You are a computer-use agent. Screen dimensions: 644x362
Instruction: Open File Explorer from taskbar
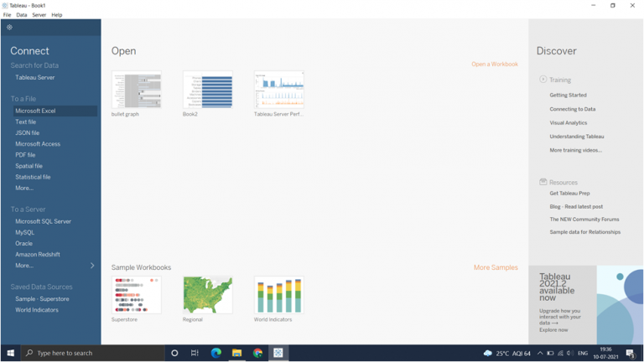pyautogui.click(x=237, y=353)
